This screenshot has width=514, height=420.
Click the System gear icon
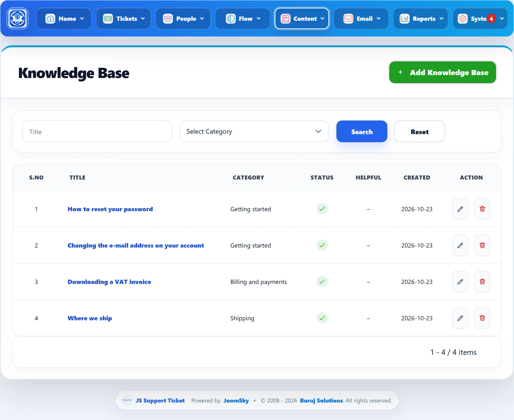pyautogui.click(x=463, y=19)
